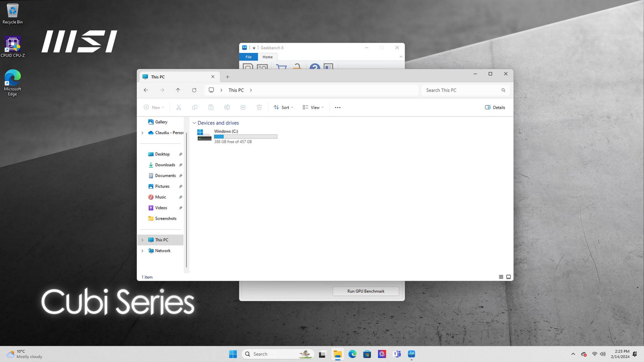
Task: Click chevron after This PC in address bar
Action: [251, 90]
